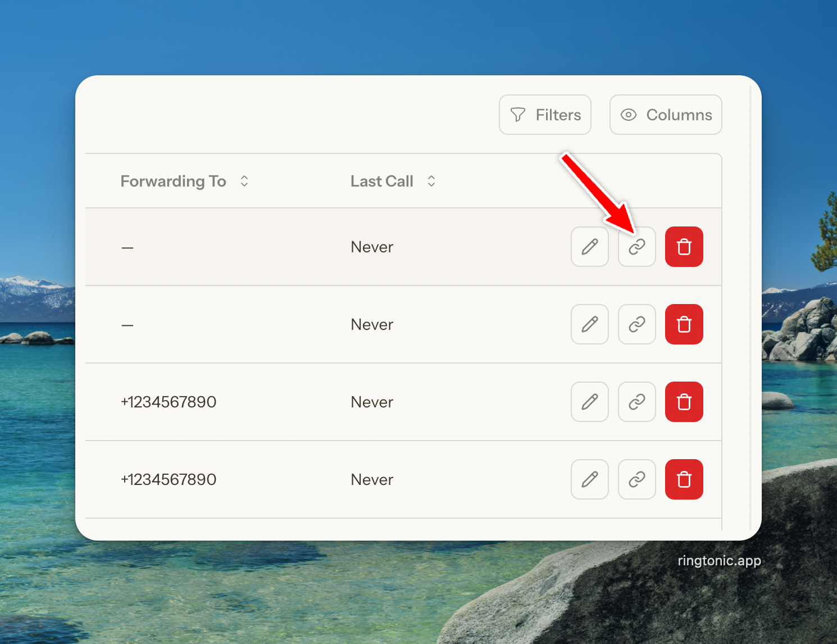Sort by Last Call column arrows
837x644 pixels.
point(431,181)
